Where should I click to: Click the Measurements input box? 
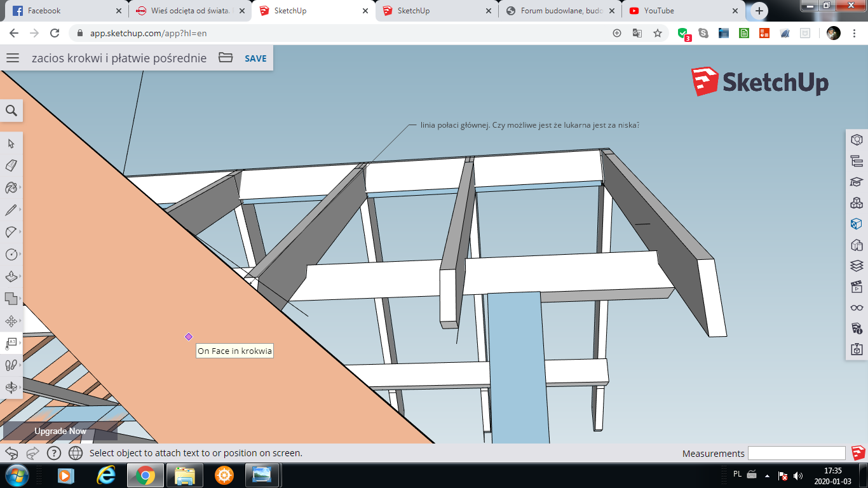pos(796,453)
